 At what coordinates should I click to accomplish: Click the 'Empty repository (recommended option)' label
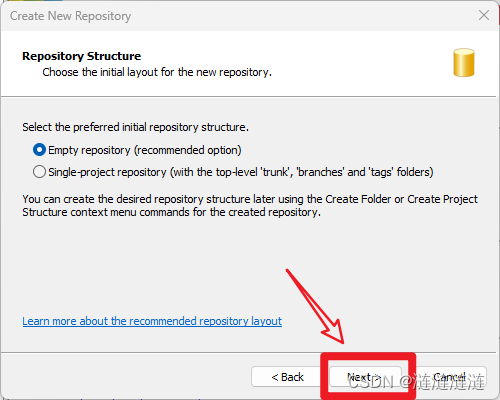[x=145, y=150]
